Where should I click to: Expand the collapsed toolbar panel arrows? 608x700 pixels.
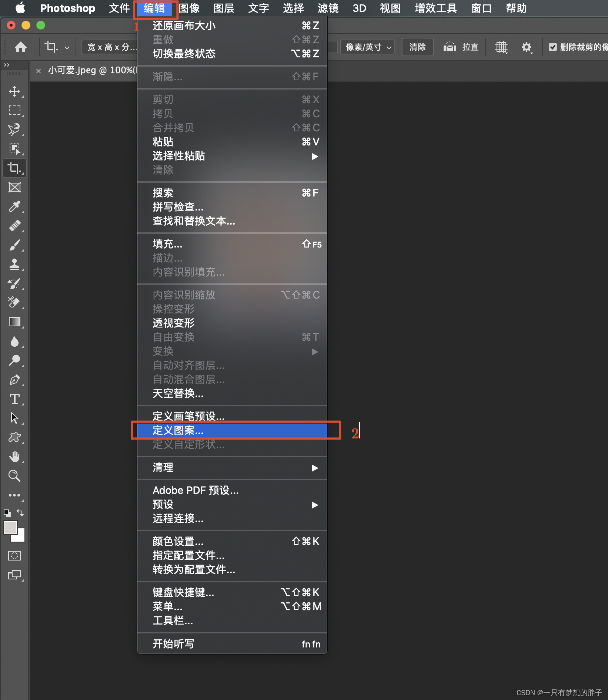7,65
